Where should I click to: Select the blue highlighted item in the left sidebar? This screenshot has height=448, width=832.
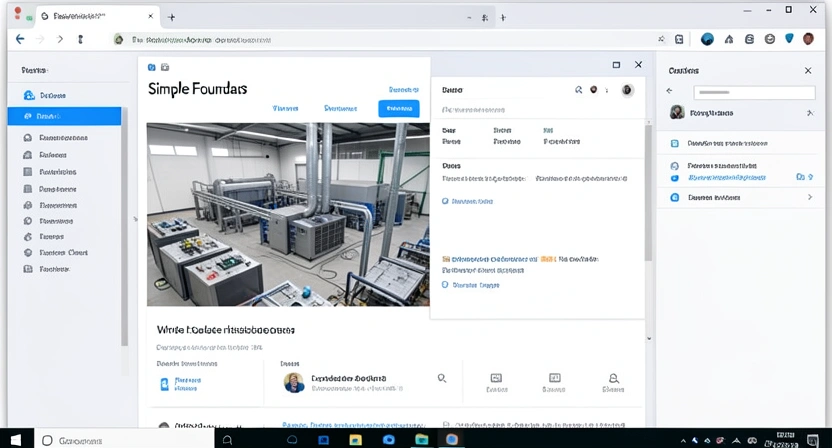coord(64,116)
